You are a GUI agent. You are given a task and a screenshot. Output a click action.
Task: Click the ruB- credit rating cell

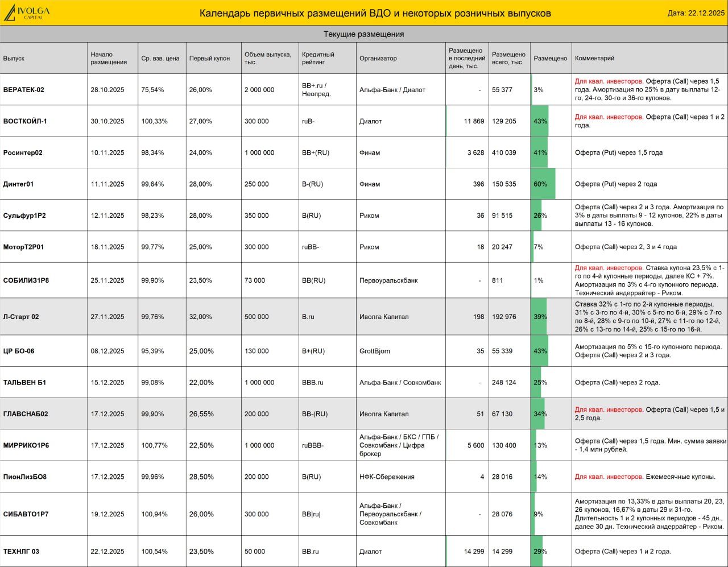pyautogui.click(x=308, y=121)
